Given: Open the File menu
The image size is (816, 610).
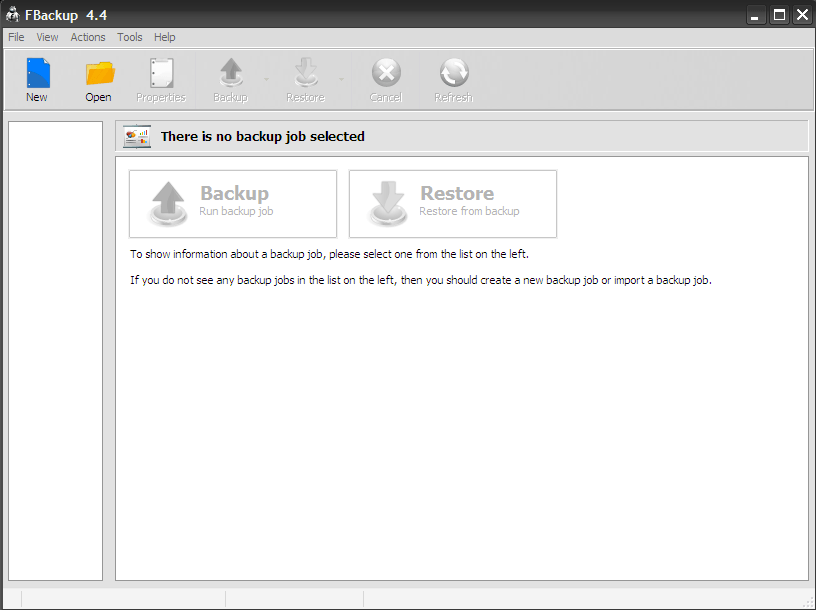Looking at the screenshot, I should [x=16, y=37].
